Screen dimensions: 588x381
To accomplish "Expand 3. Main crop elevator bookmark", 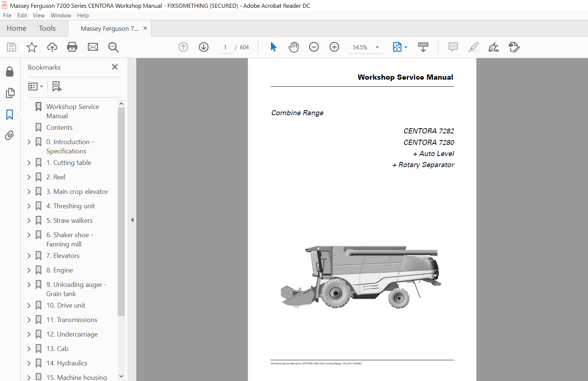I will 29,192.
